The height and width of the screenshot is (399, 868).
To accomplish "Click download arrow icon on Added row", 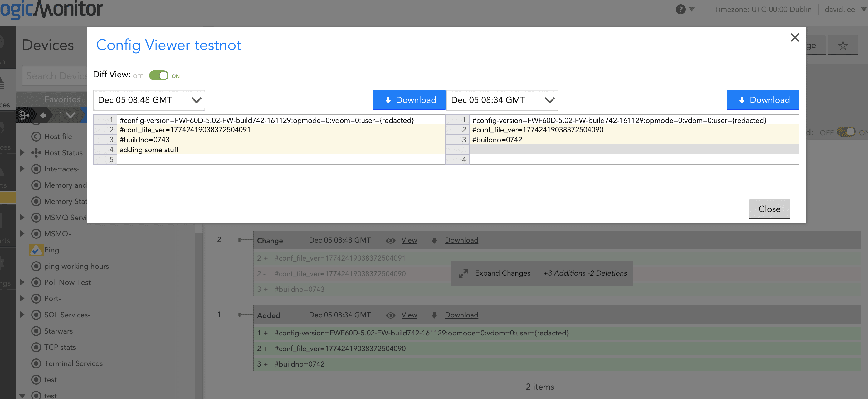I will coord(434,315).
